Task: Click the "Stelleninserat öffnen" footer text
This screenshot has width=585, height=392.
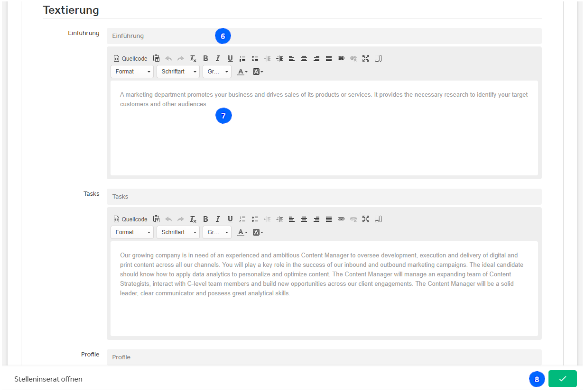Action: click(x=48, y=379)
